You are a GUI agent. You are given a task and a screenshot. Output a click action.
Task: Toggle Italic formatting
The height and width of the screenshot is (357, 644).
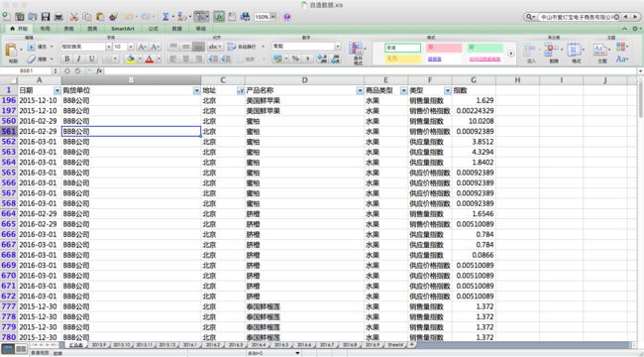(x=79, y=59)
